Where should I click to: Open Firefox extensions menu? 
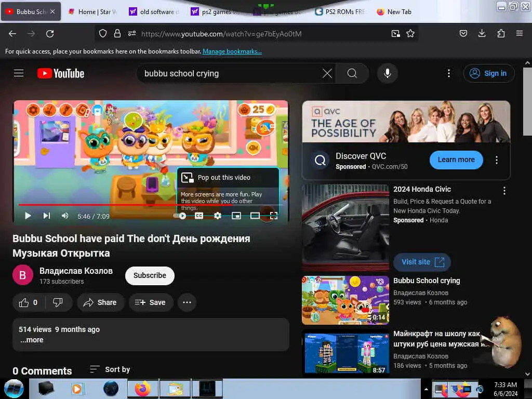(x=501, y=33)
